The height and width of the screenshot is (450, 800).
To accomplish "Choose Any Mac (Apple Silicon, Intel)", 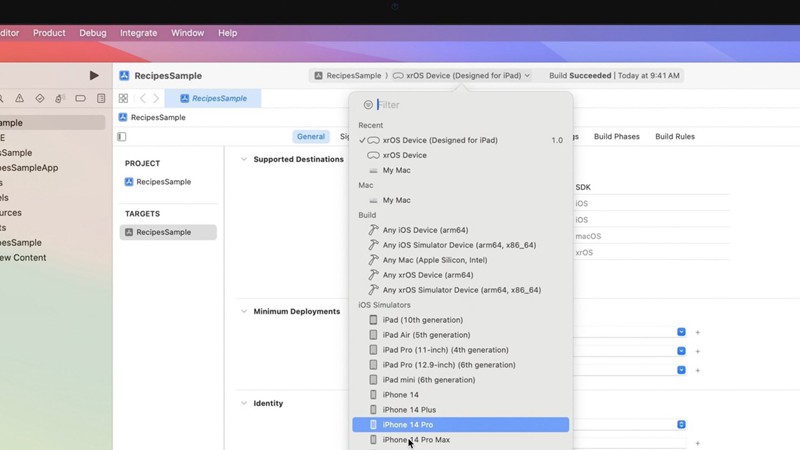I will pyautogui.click(x=461, y=260).
